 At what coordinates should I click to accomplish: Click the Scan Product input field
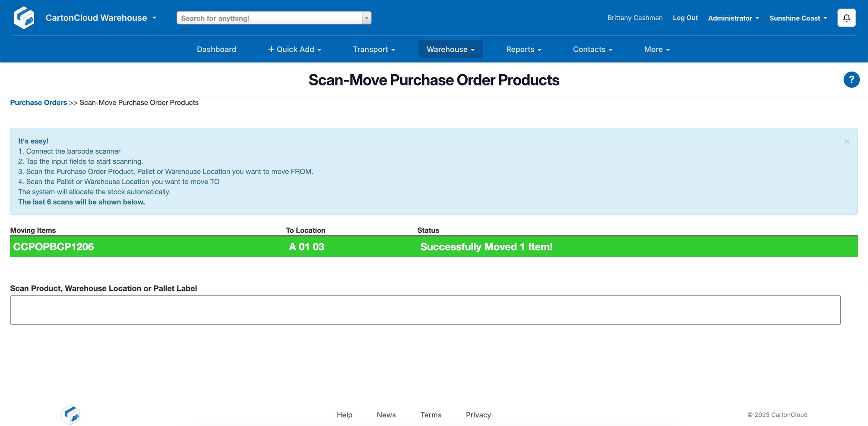pos(425,310)
